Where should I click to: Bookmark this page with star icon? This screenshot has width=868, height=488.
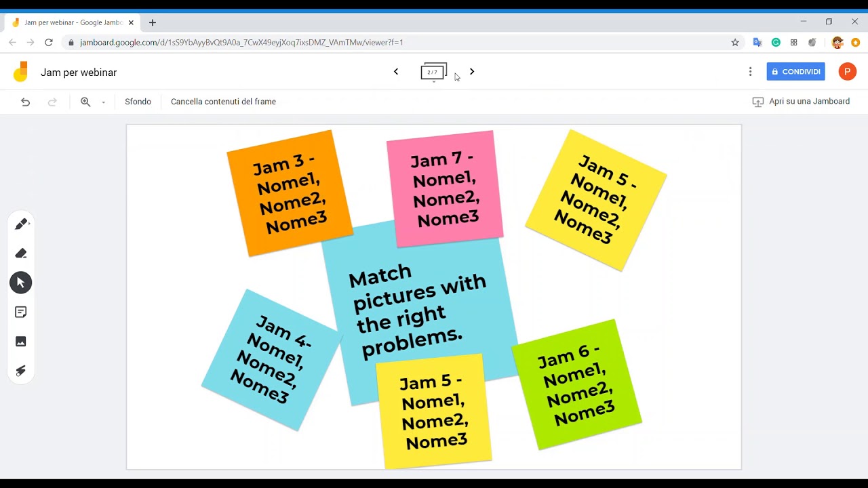pos(735,43)
